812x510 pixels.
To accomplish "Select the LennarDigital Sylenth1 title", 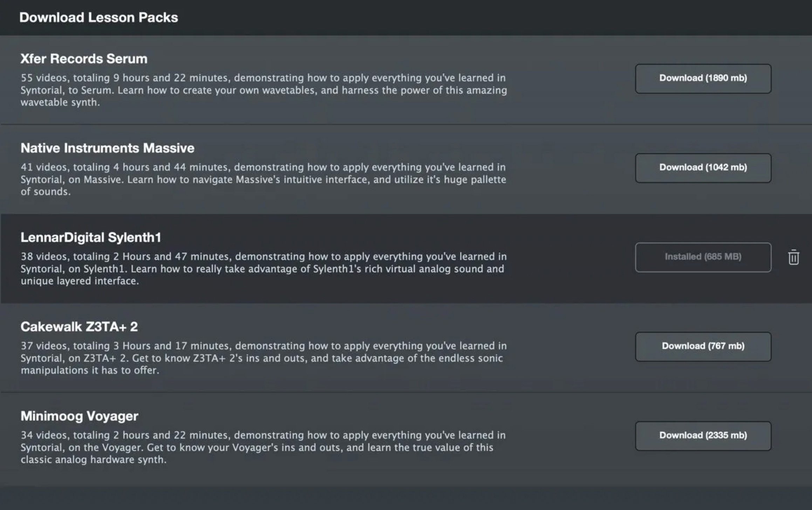I will pyautogui.click(x=91, y=237).
